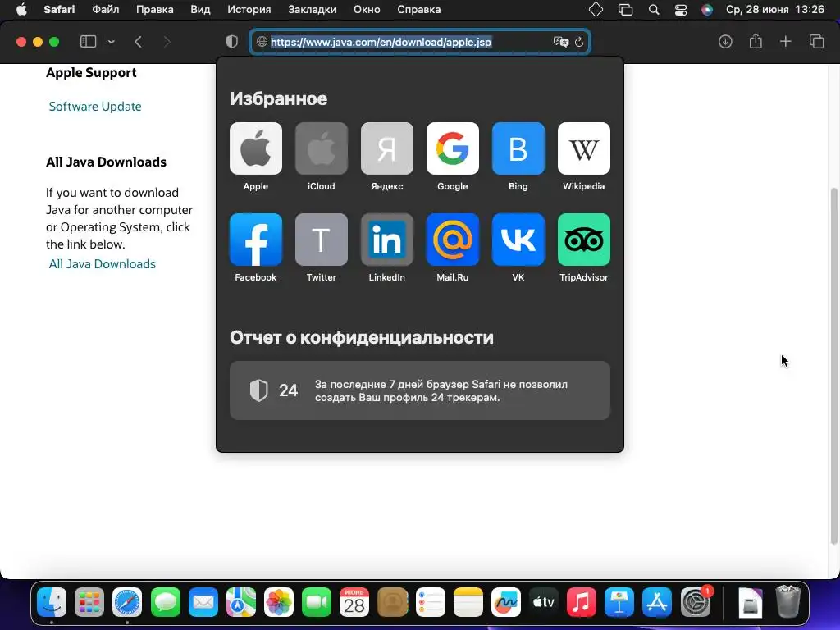Open the privacy report shield icon
This screenshot has width=840, height=630.
232,42
